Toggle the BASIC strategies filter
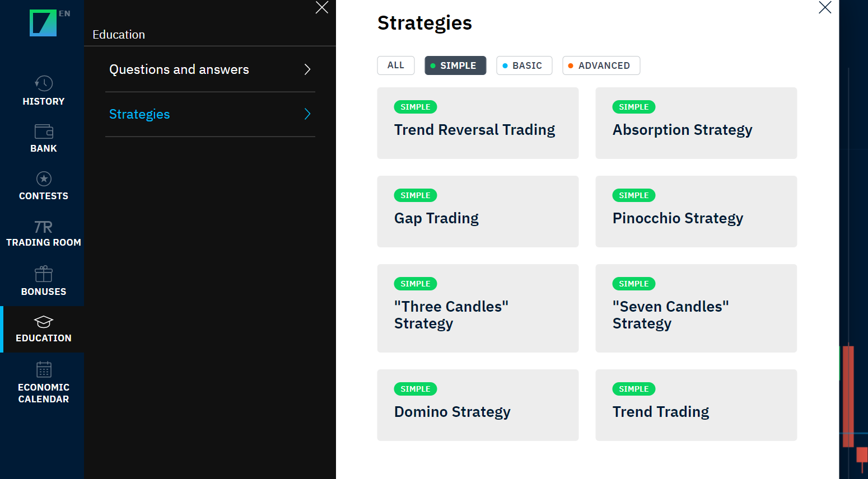Screen dimensions: 868x479 coord(524,65)
